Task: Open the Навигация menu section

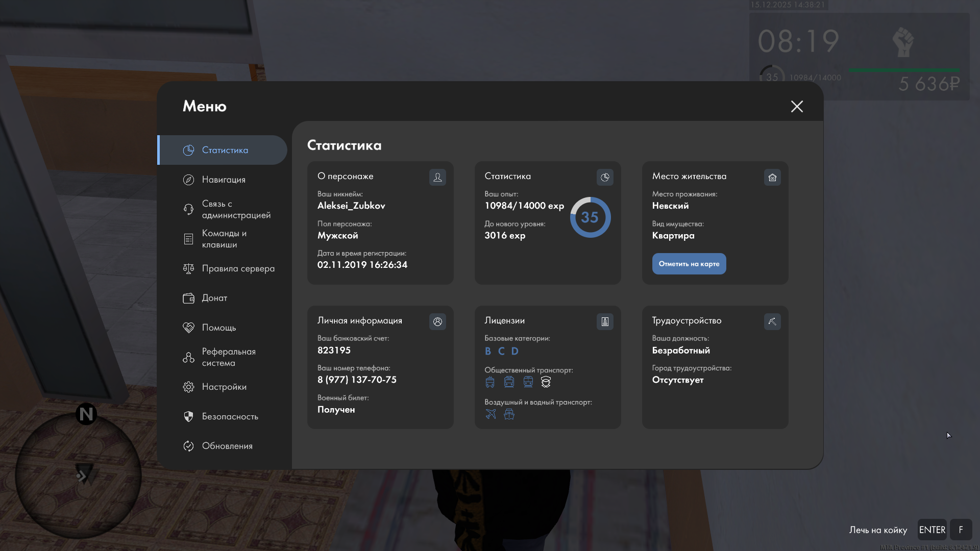Action: [224, 180]
